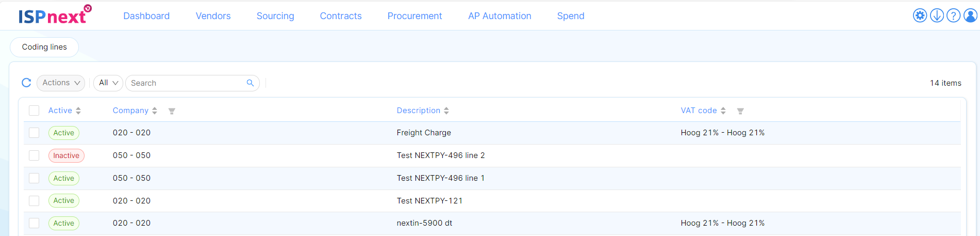The image size is (980, 236).
Task: Click the Test NEXTPY-496 line 2 description
Action: click(441, 155)
